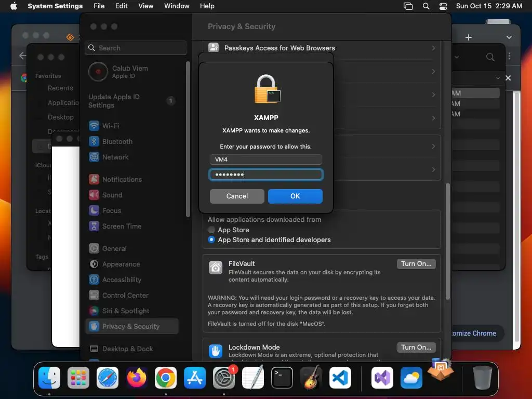Click OK in the XAMPP password dialog

[295, 196]
